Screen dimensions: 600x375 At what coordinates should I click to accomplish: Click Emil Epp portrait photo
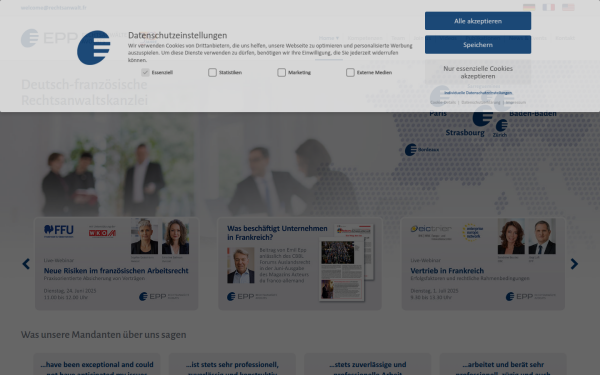(x=241, y=265)
